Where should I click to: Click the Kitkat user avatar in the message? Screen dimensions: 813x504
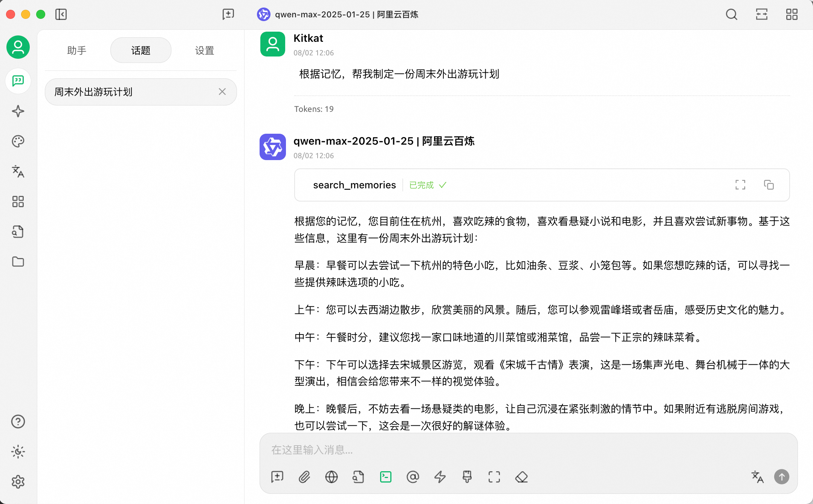[x=273, y=44]
